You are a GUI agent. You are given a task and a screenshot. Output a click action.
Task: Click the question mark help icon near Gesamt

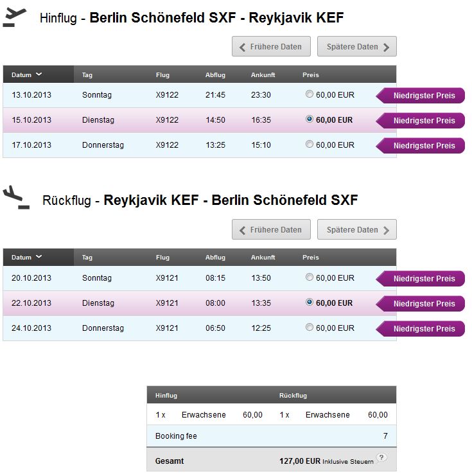coord(381,457)
